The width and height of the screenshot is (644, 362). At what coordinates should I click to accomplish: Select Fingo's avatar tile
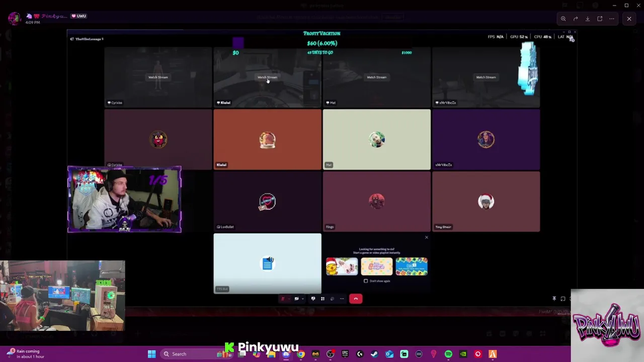click(x=376, y=202)
